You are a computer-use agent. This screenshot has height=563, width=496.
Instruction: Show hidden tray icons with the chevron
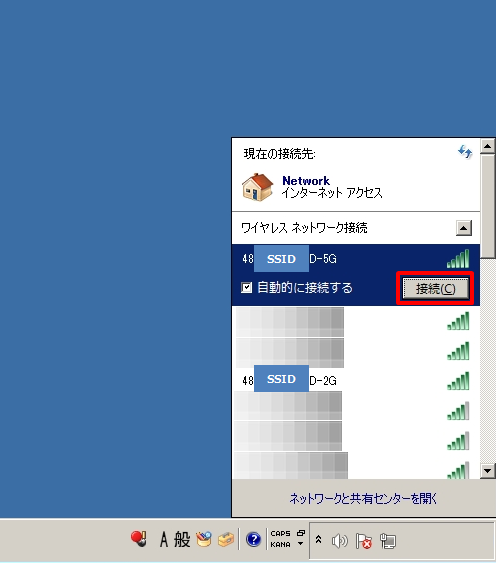[x=318, y=540]
